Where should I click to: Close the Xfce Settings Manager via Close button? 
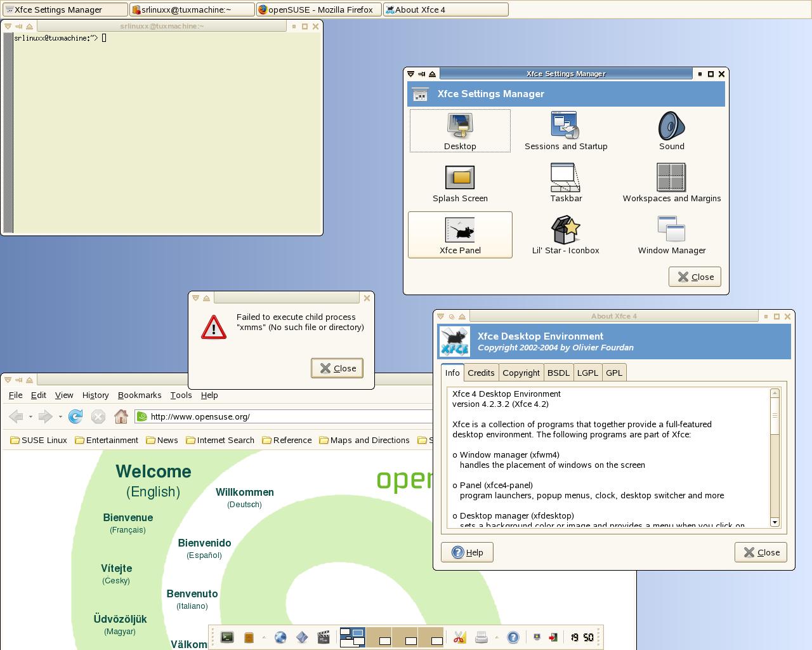pyautogui.click(x=695, y=277)
